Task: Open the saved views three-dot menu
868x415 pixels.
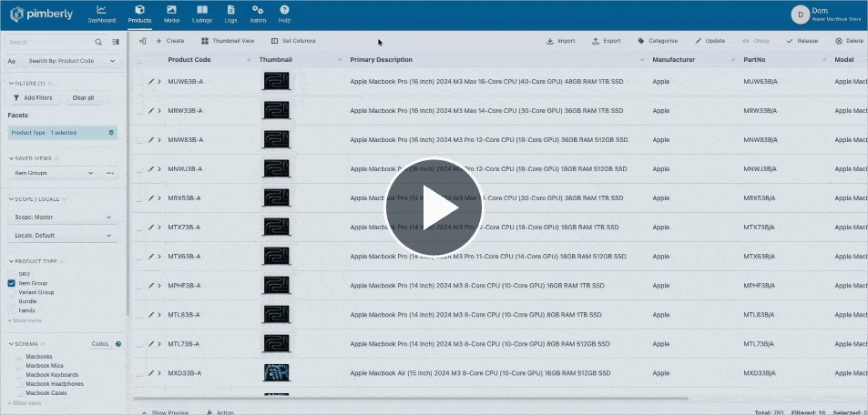Action: [110, 173]
